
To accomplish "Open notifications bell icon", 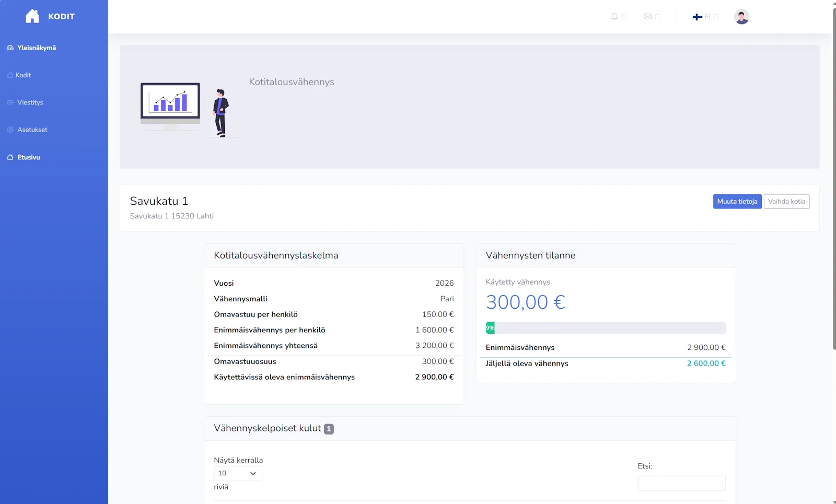I will click(x=614, y=17).
